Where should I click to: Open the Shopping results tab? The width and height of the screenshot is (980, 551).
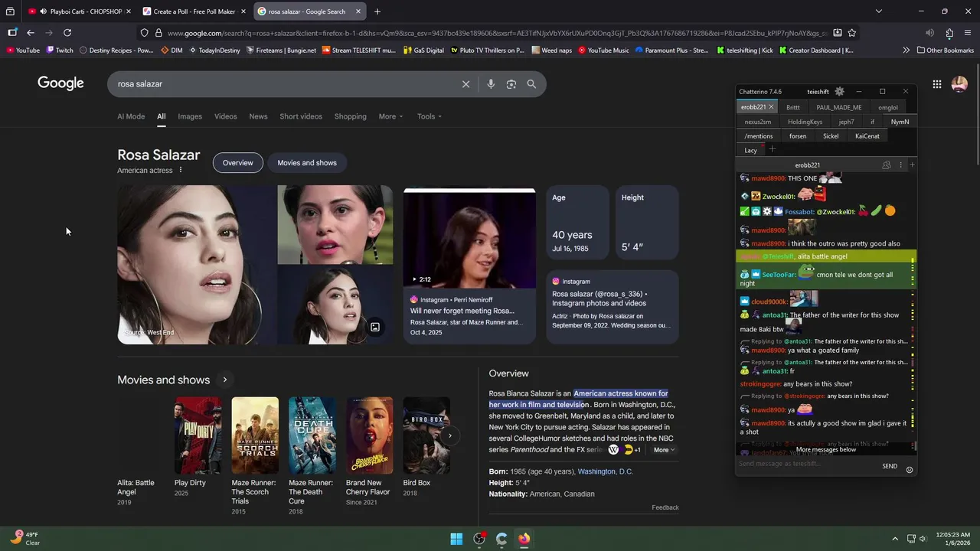pyautogui.click(x=351, y=116)
